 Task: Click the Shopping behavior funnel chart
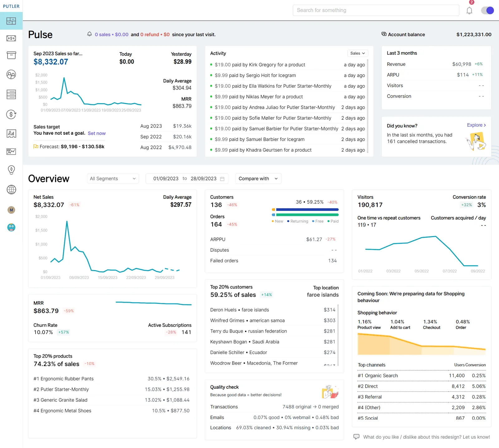coord(422,344)
